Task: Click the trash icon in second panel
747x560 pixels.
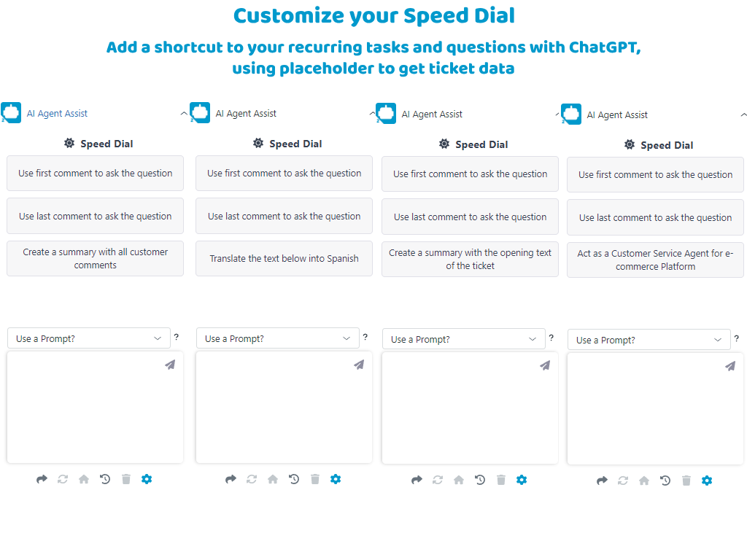Action: (315, 479)
